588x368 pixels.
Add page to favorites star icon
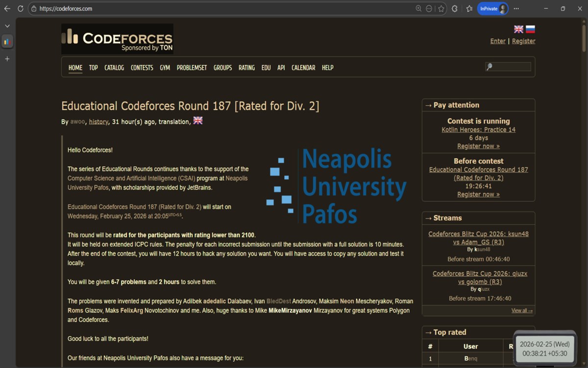441,9
